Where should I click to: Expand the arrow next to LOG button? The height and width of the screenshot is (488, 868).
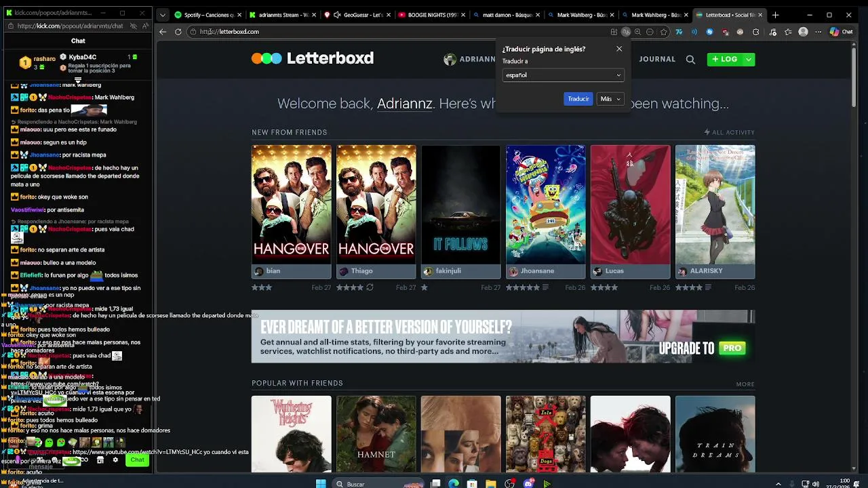coord(749,59)
